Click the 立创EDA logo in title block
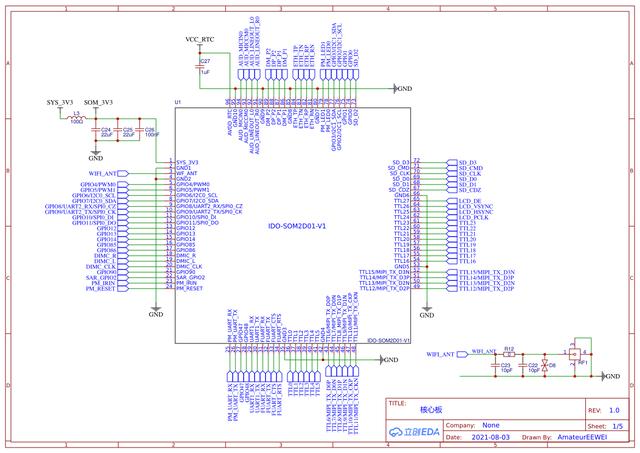640x453 pixels. coord(414,432)
